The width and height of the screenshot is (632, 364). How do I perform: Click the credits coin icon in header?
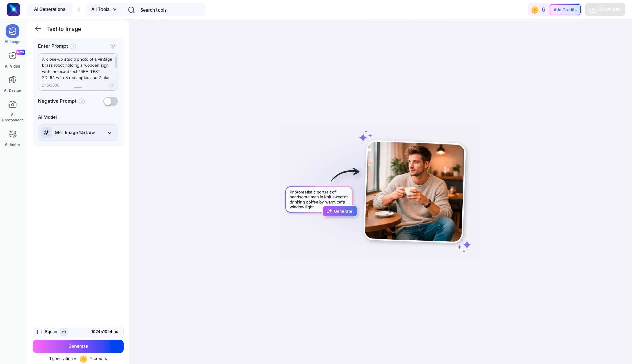tap(535, 10)
